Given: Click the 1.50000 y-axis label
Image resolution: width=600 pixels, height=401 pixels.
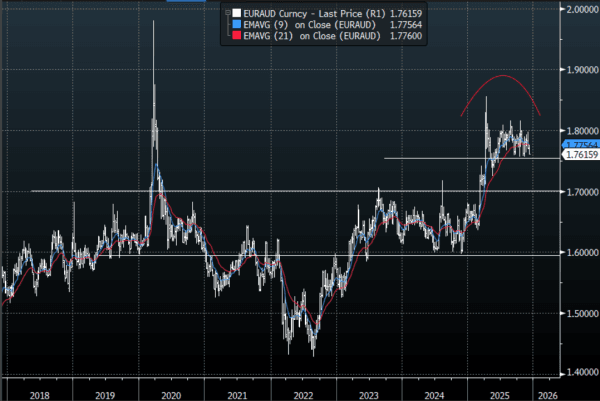Looking at the screenshot, I should click(583, 313).
